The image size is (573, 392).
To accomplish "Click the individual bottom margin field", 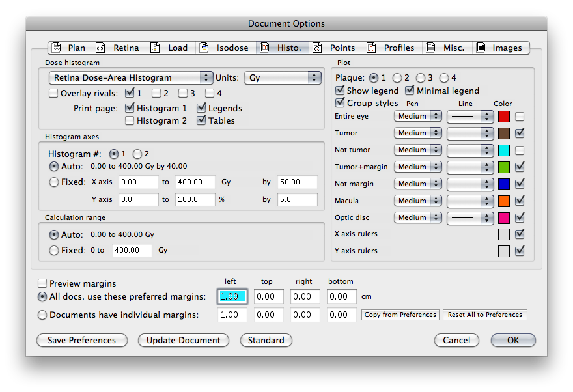I will tap(342, 315).
